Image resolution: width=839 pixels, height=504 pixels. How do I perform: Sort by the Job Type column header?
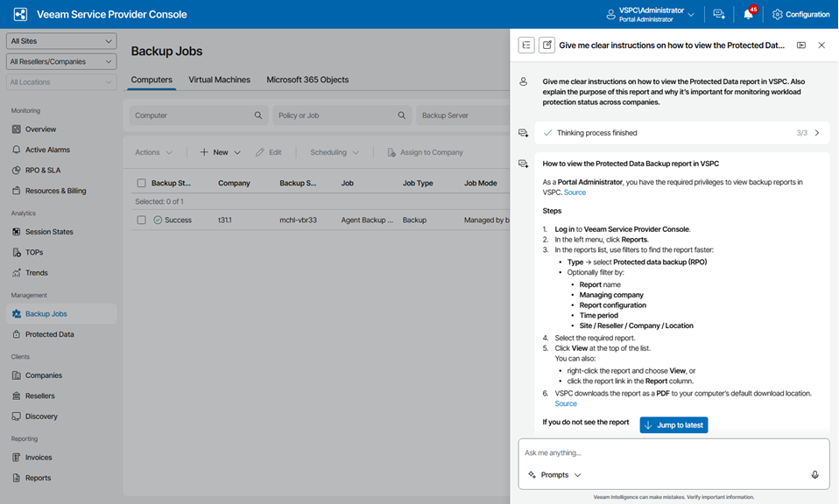[418, 183]
